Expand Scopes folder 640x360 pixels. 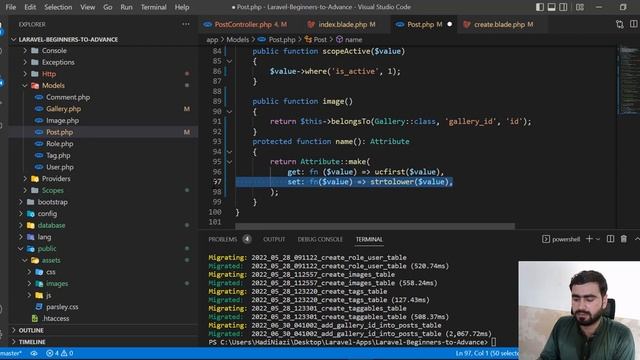coord(52,190)
